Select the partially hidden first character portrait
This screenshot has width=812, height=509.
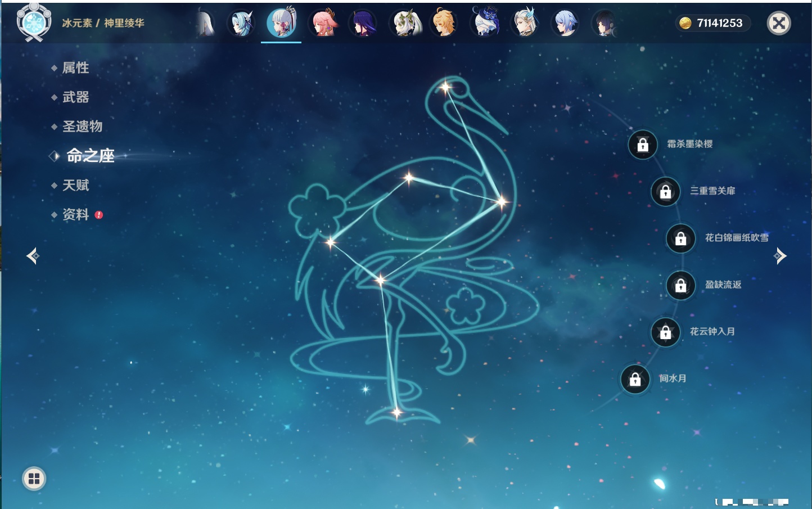click(205, 23)
